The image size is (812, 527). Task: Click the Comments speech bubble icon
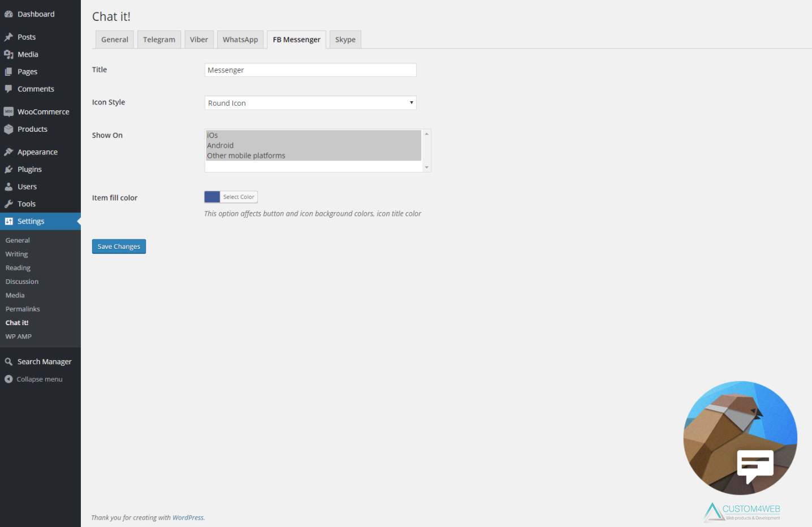(8, 89)
